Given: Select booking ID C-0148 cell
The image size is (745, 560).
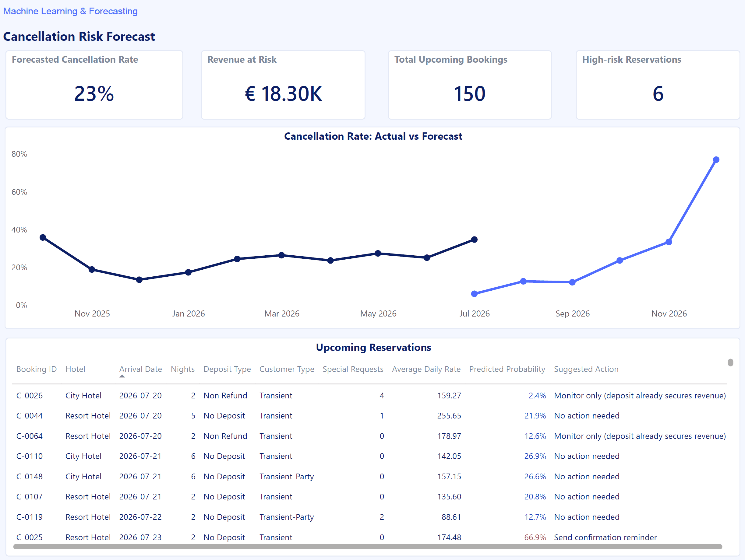Looking at the screenshot, I should pos(30,477).
